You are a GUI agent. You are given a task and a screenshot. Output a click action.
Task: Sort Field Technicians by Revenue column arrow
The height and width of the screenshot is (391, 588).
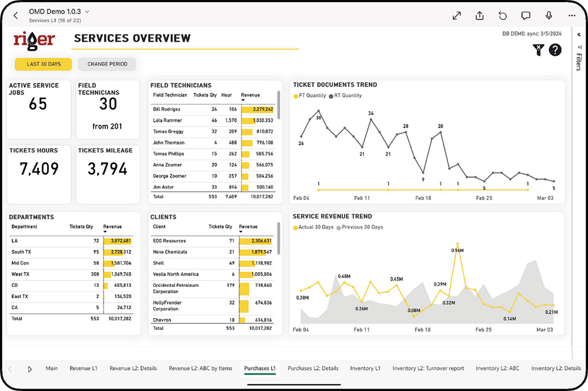[x=243, y=101]
